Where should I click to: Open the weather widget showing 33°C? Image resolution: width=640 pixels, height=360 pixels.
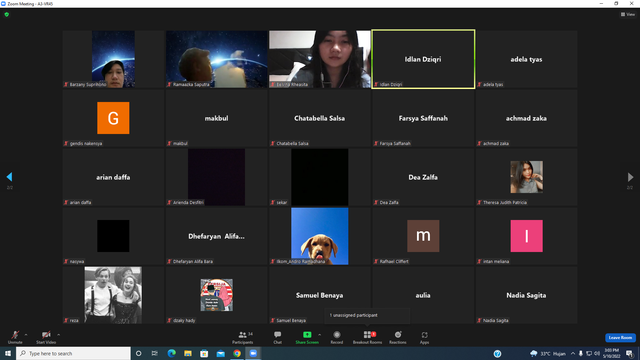click(x=548, y=353)
